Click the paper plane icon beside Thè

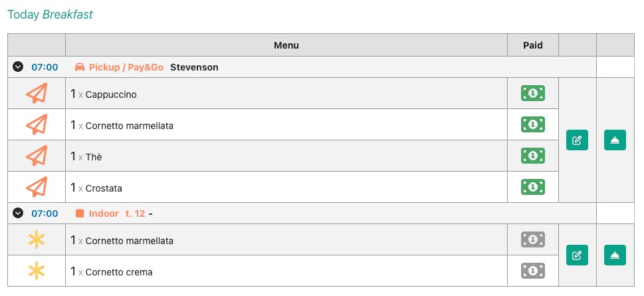point(37,156)
